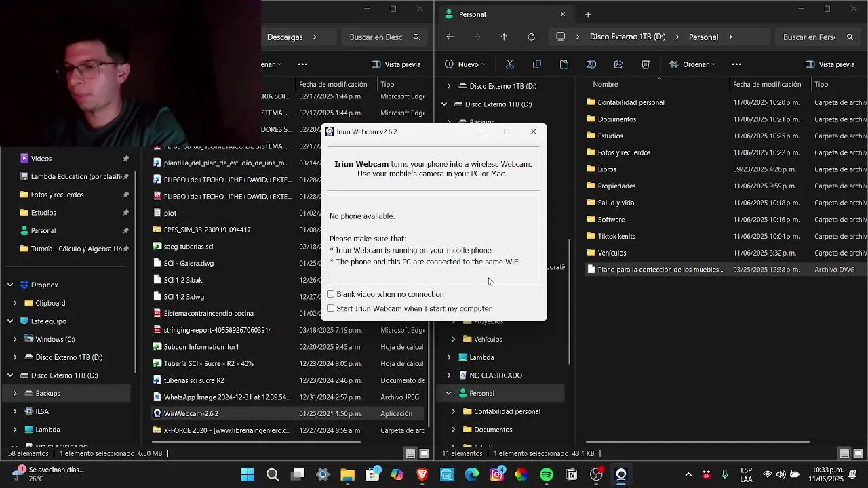868x488 pixels.
Task: Show hidden system tray icons
Action: pos(688,474)
